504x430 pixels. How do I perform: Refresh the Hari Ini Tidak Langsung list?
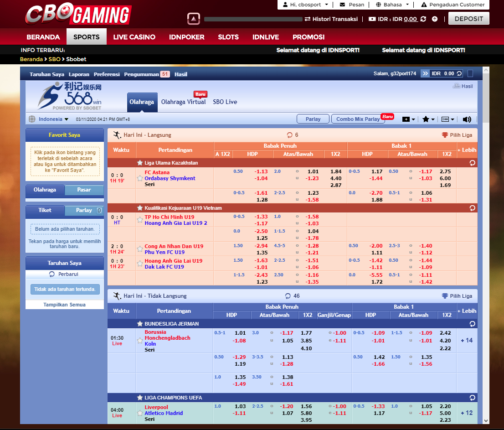(288, 296)
